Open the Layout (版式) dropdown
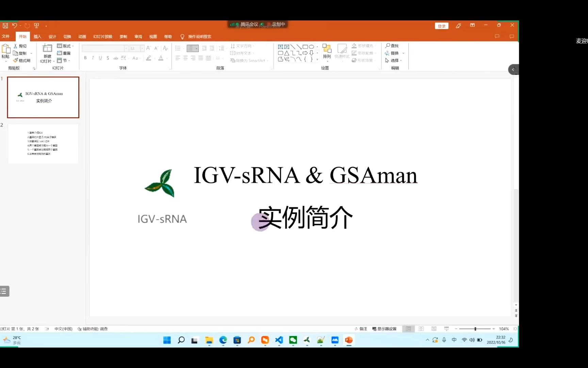The image size is (588, 368). pyautogui.click(x=65, y=46)
